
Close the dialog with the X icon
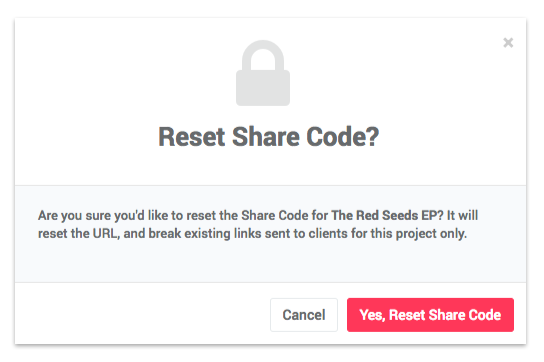coord(508,43)
